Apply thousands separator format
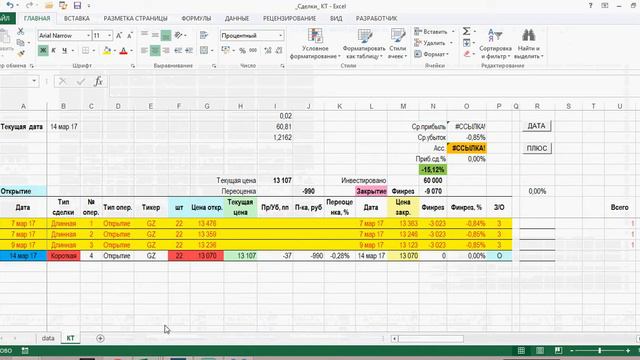This screenshot has width=640, height=360. click(x=253, y=51)
